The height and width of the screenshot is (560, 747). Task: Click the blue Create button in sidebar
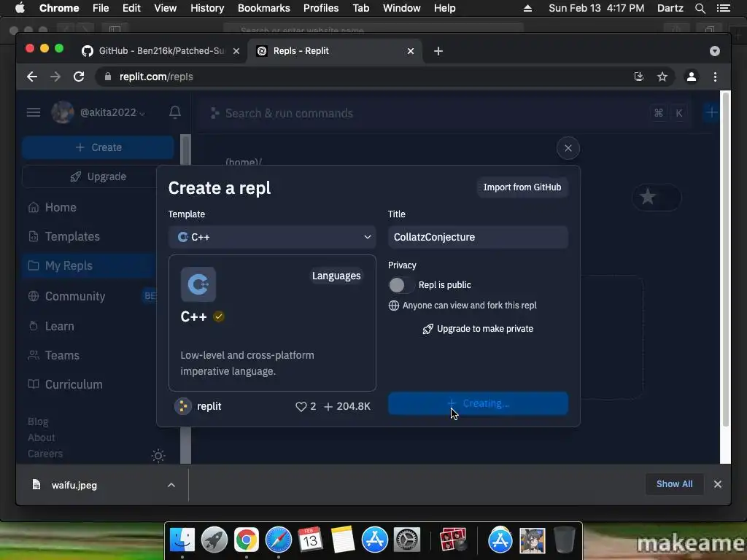98,147
